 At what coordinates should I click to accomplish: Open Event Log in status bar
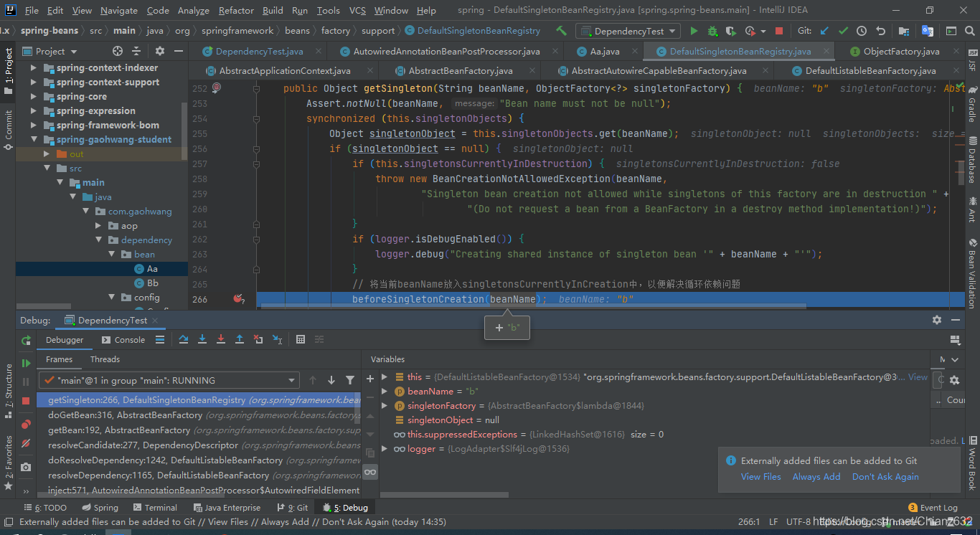933,508
